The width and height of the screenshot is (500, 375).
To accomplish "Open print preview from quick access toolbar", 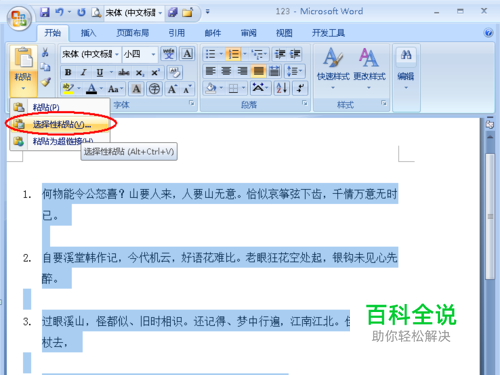I will click(x=96, y=13).
